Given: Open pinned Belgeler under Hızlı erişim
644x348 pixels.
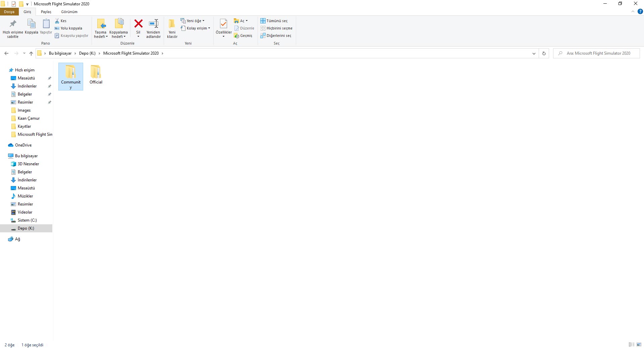Looking at the screenshot, I should (x=25, y=94).
